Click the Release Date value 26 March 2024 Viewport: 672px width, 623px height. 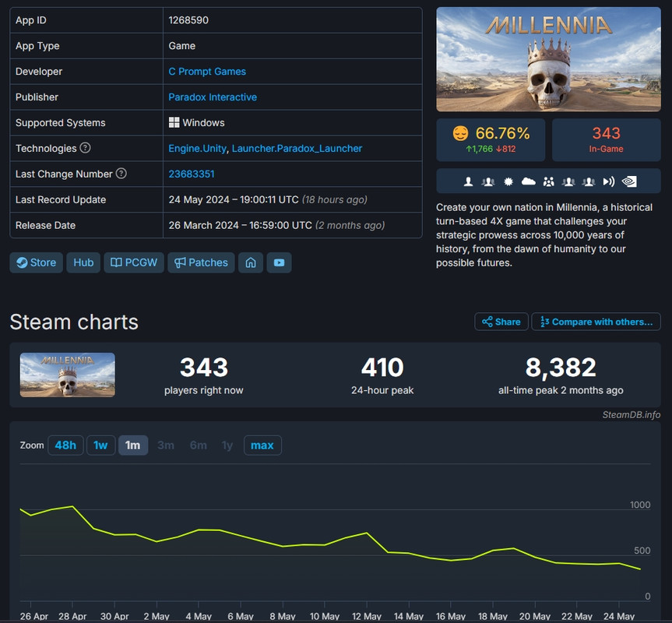click(276, 225)
